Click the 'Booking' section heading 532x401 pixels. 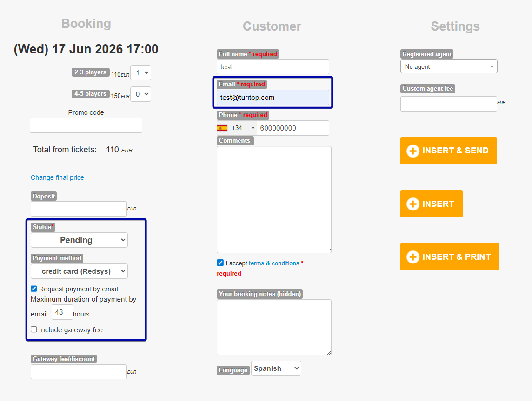click(86, 24)
